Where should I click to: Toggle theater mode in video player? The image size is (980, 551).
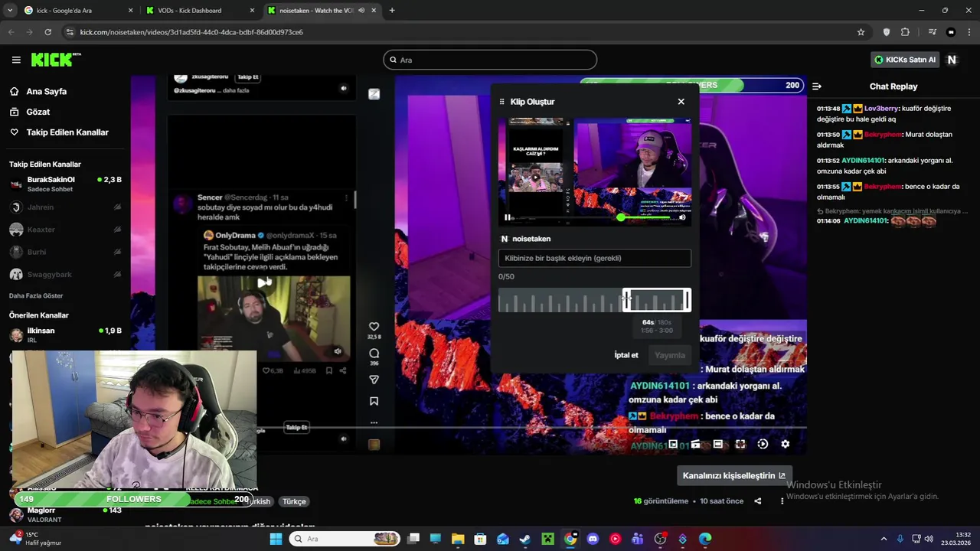[x=717, y=444]
